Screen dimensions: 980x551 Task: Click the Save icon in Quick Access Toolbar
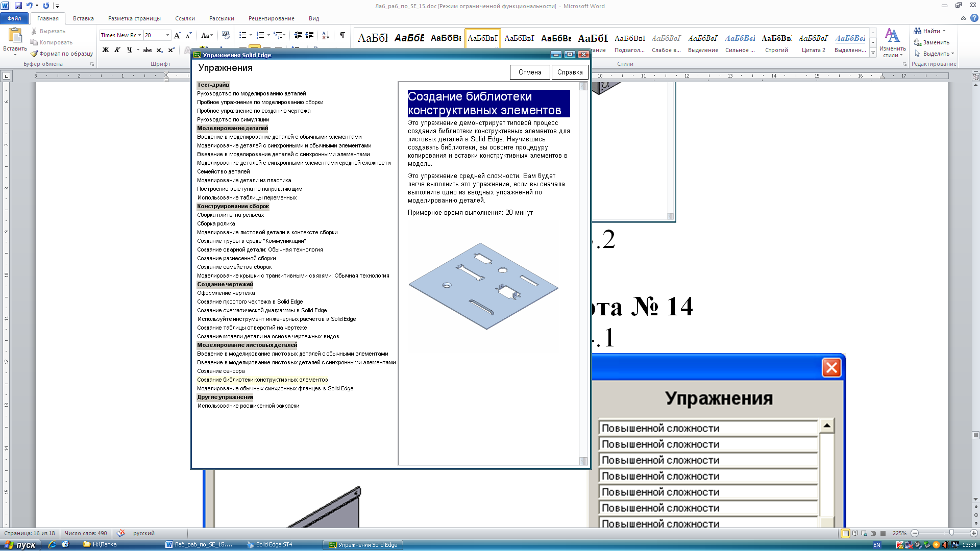click(x=18, y=6)
